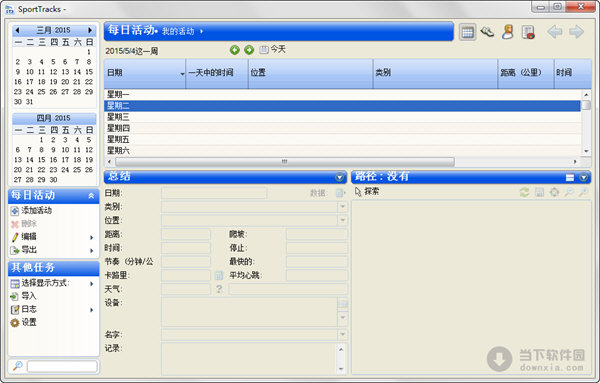Open the 类别 dropdown in the summary
The image size is (600, 383).
(x=342, y=207)
